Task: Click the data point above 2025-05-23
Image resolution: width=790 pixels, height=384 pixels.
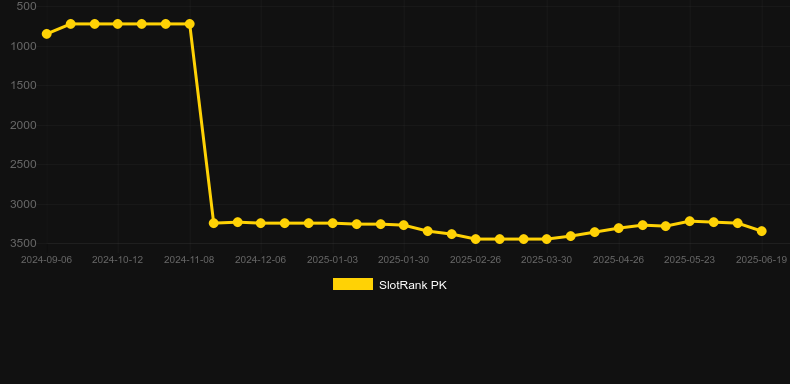Action: click(690, 221)
